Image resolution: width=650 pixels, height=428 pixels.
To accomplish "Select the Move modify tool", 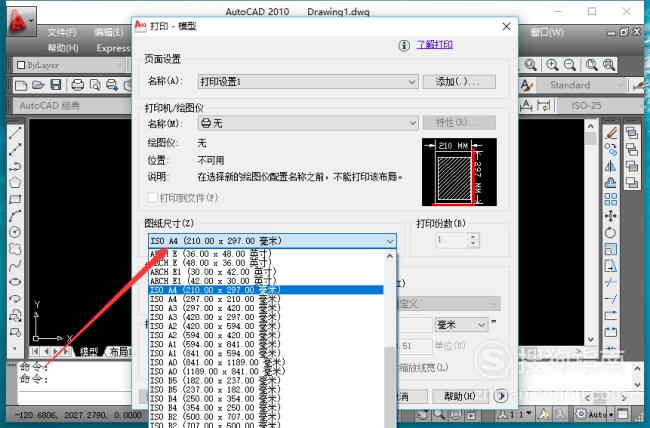I will [x=611, y=216].
